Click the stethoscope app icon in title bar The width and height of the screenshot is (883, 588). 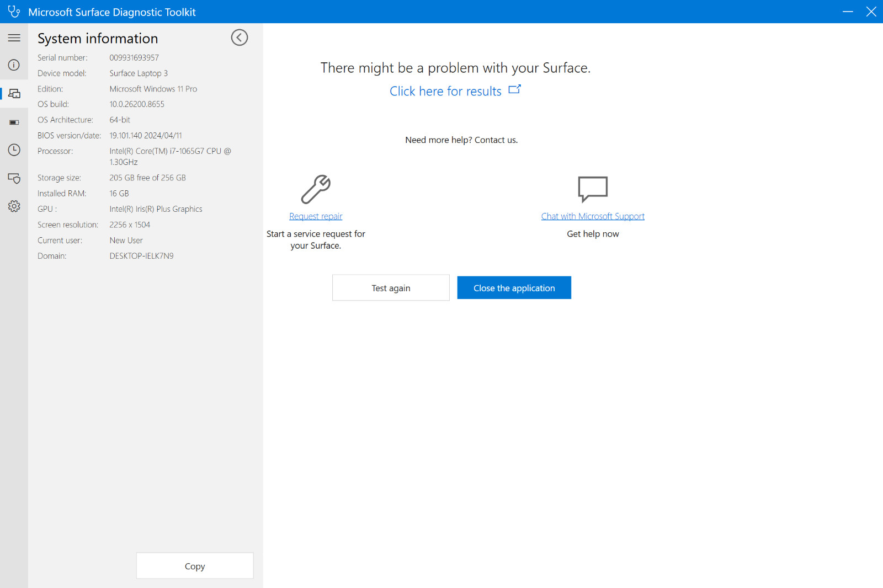pos(14,12)
